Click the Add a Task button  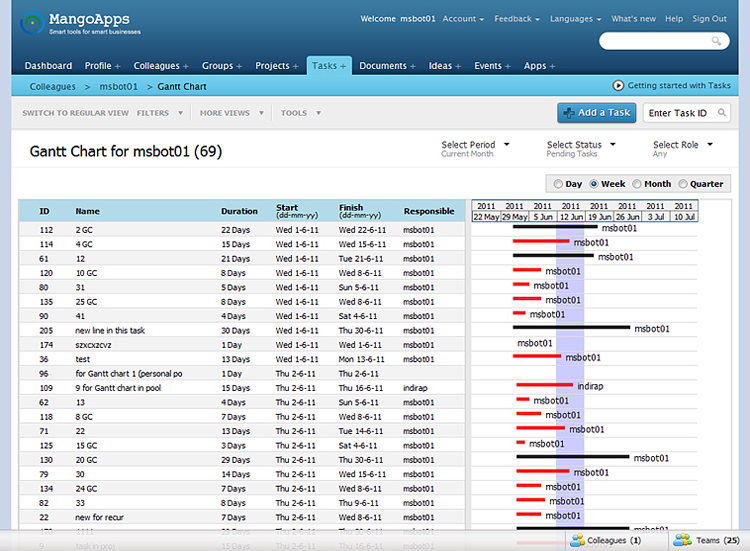[596, 113]
